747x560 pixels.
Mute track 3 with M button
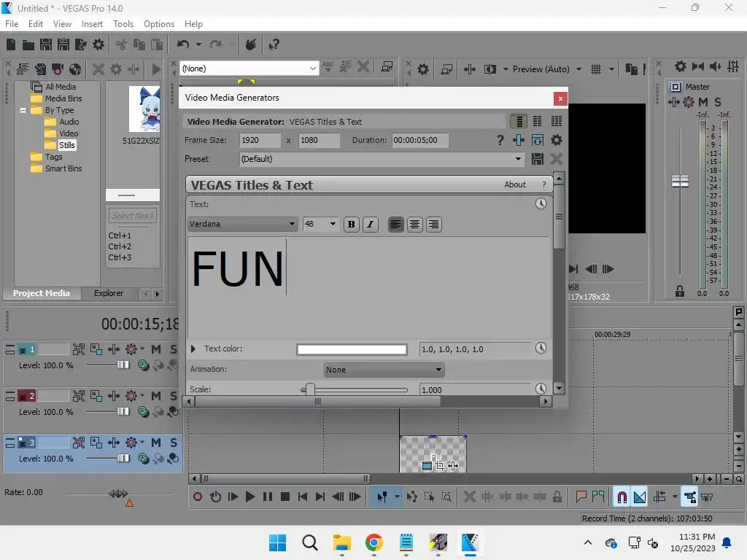(x=156, y=443)
